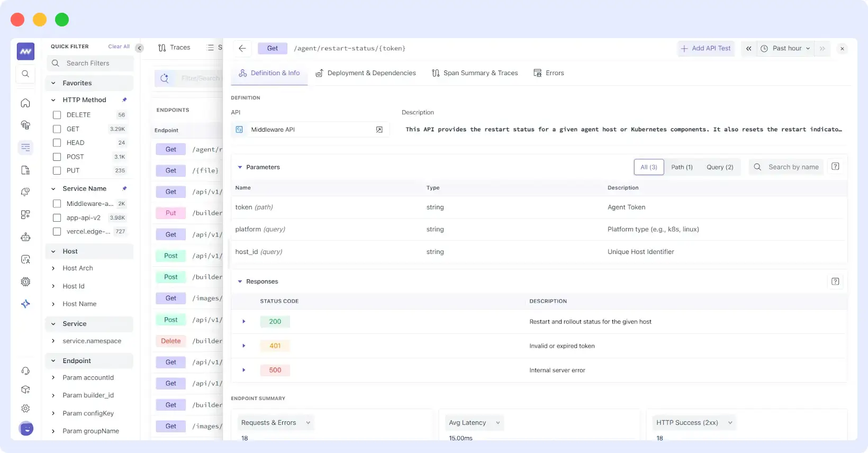The width and height of the screenshot is (868, 453).
Task: Open the chip processor sidebar icon
Action: (25, 282)
